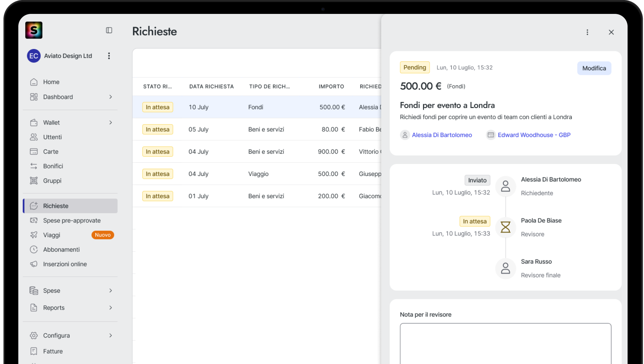Screen dimensions: 644x364
Task: Go to Abbonamenti in sidebar
Action: click(x=61, y=250)
